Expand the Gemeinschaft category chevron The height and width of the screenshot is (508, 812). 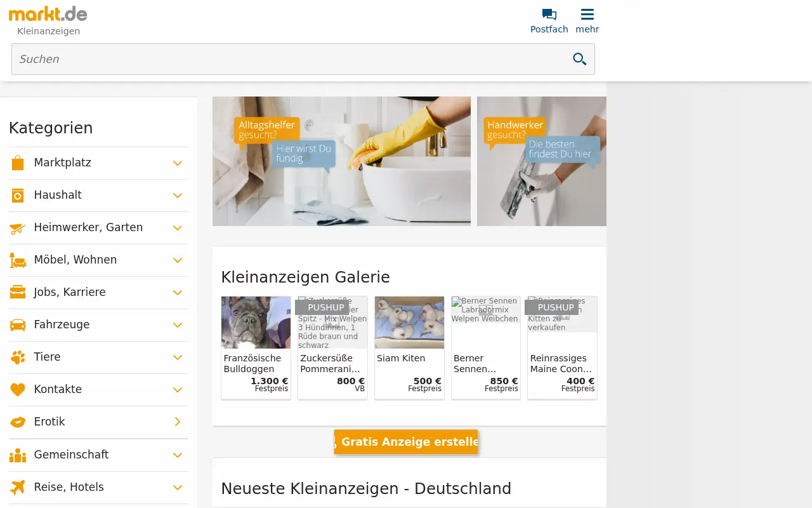point(178,455)
